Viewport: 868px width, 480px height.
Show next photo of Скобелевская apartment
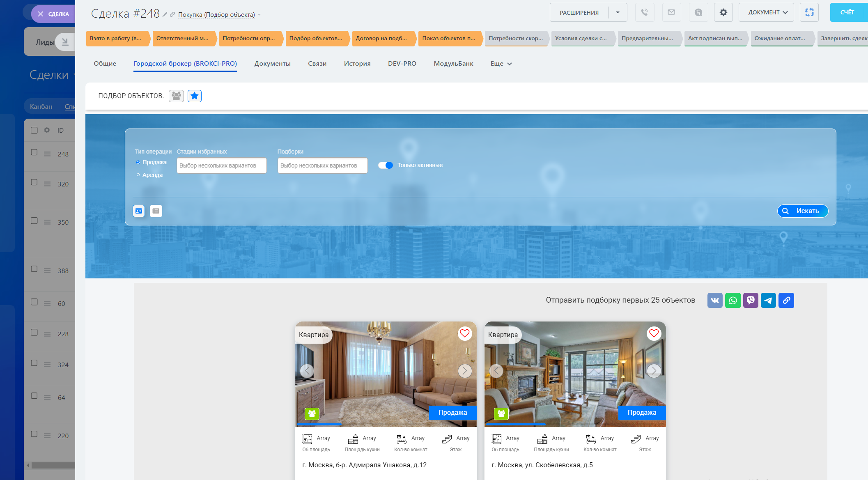coord(654,371)
